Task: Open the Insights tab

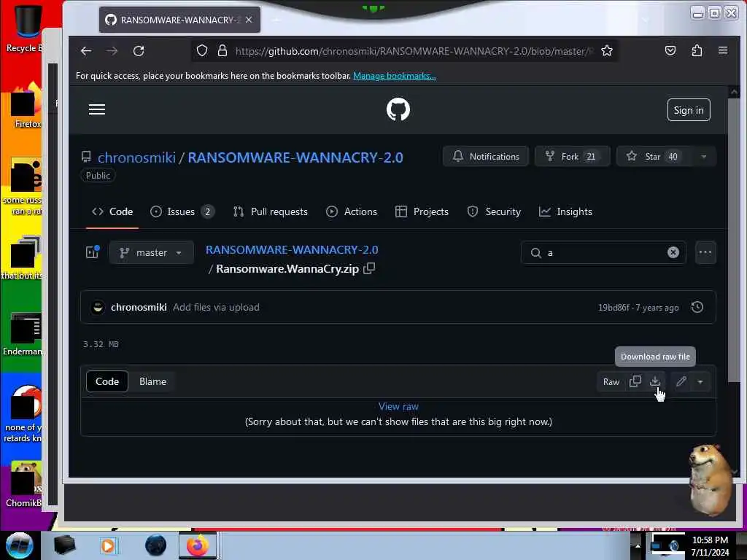Action: tap(565, 211)
